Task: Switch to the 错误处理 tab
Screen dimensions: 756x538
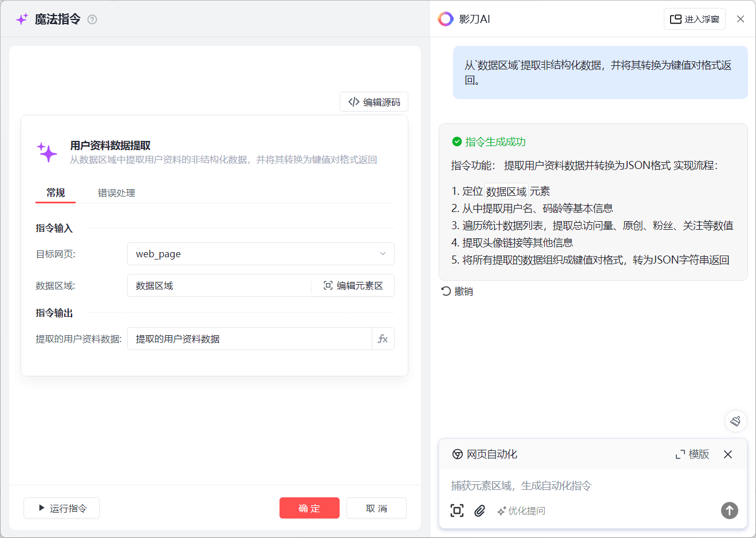Action: point(116,193)
